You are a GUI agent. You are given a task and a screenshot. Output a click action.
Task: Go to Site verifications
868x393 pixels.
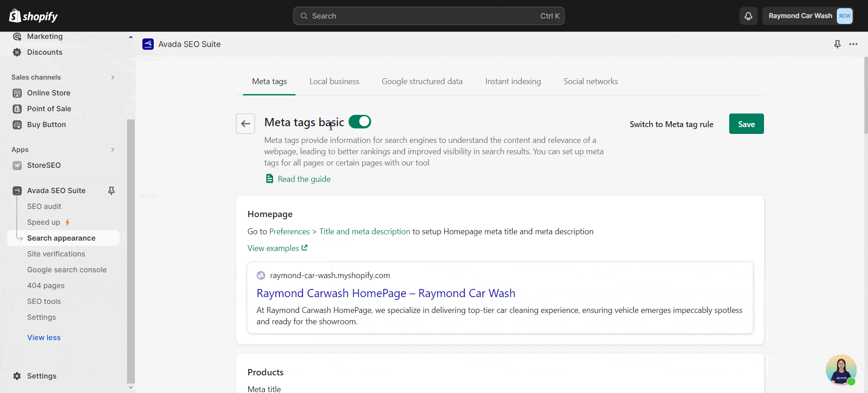click(56, 254)
